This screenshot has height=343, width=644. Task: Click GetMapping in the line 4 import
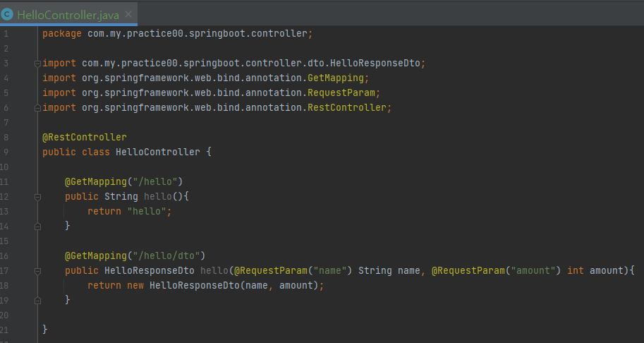click(336, 78)
